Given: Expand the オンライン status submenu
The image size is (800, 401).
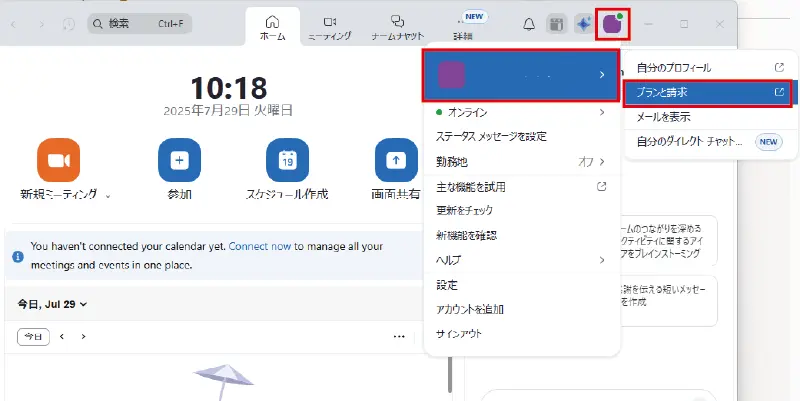Looking at the screenshot, I should point(521,112).
